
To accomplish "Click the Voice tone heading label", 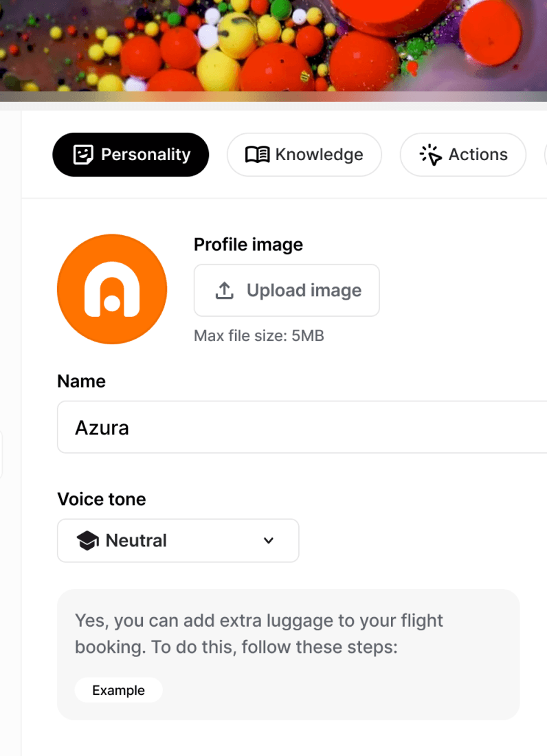I will tap(102, 499).
